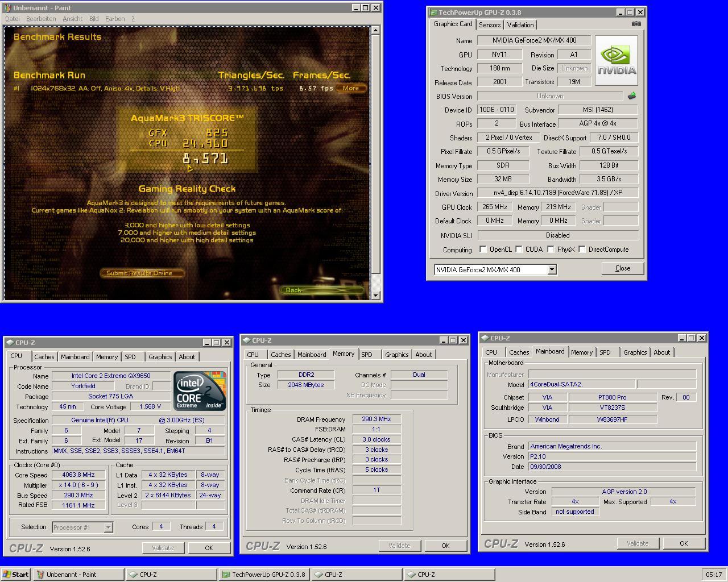
Task: Click the Paint window title icon
Action: click(x=8, y=8)
